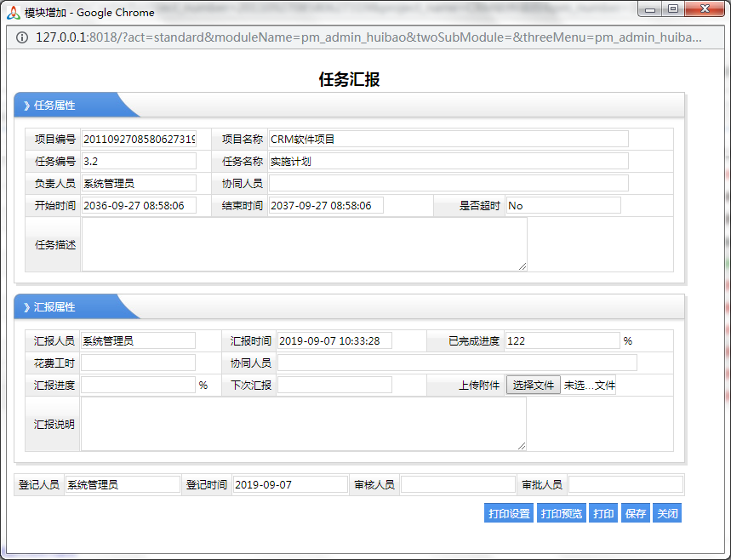This screenshot has width=731, height=560.
Task: Select the 已完成进度 field showing 122
Action: point(562,341)
